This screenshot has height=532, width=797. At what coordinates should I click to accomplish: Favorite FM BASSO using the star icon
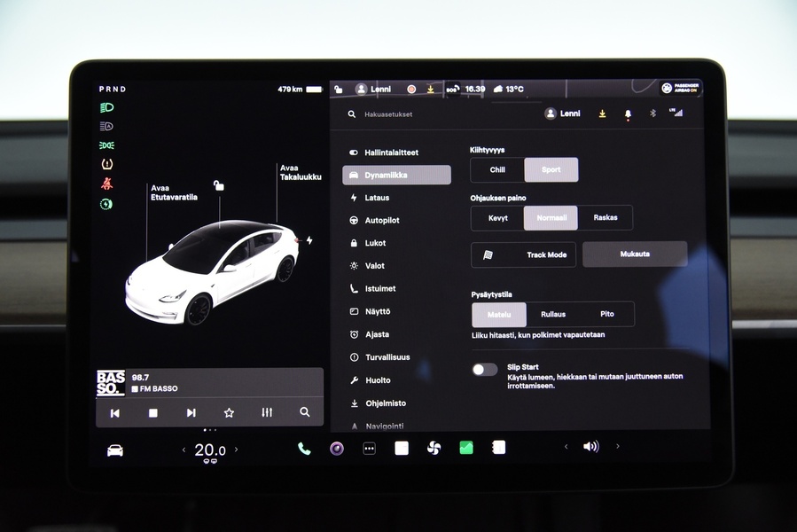[x=228, y=412]
